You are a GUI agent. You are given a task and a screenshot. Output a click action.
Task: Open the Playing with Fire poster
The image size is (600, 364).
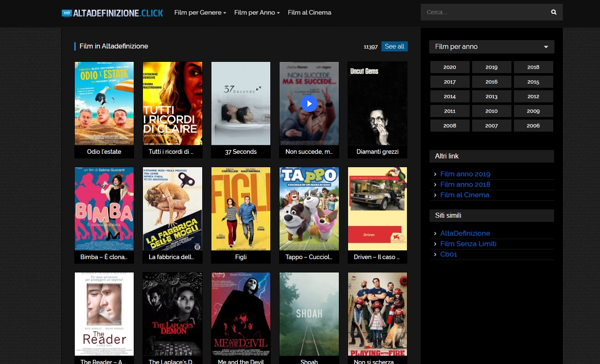click(377, 314)
